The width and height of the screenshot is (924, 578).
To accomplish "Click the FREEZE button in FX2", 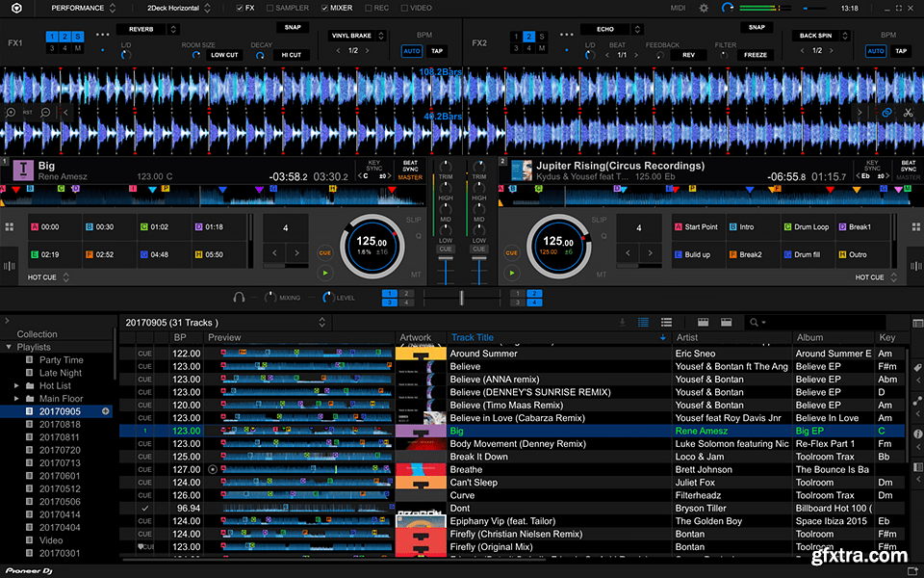I will point(756,55).
